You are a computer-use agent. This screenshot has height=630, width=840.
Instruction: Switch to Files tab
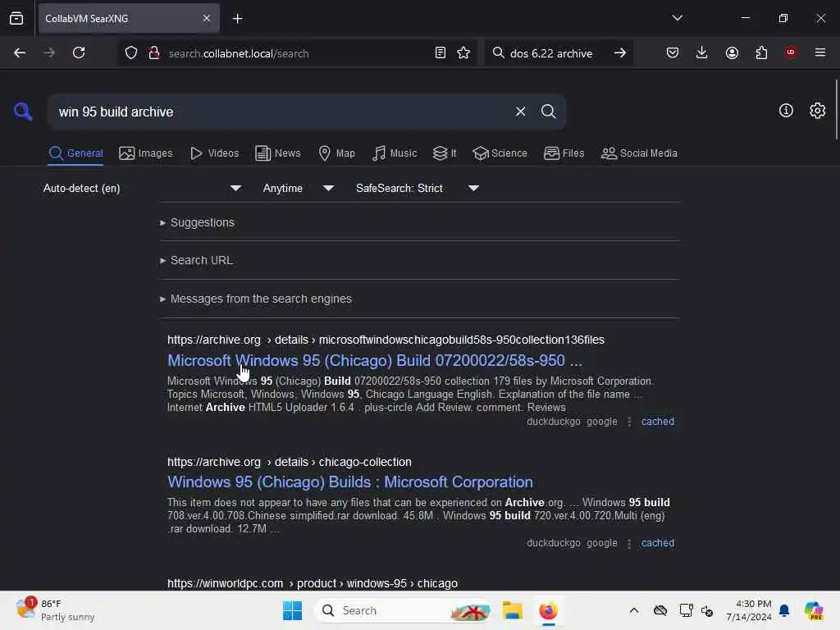pos(564,153)
